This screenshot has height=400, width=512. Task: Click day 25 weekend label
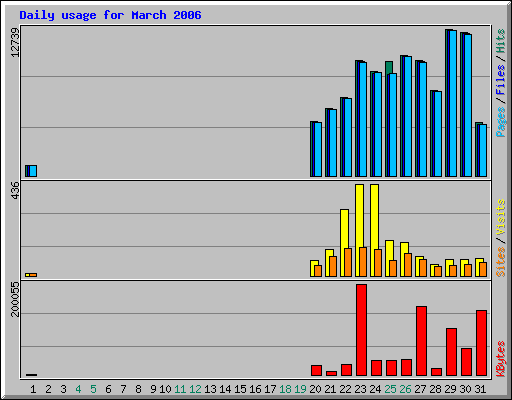[x=390, y=389]
